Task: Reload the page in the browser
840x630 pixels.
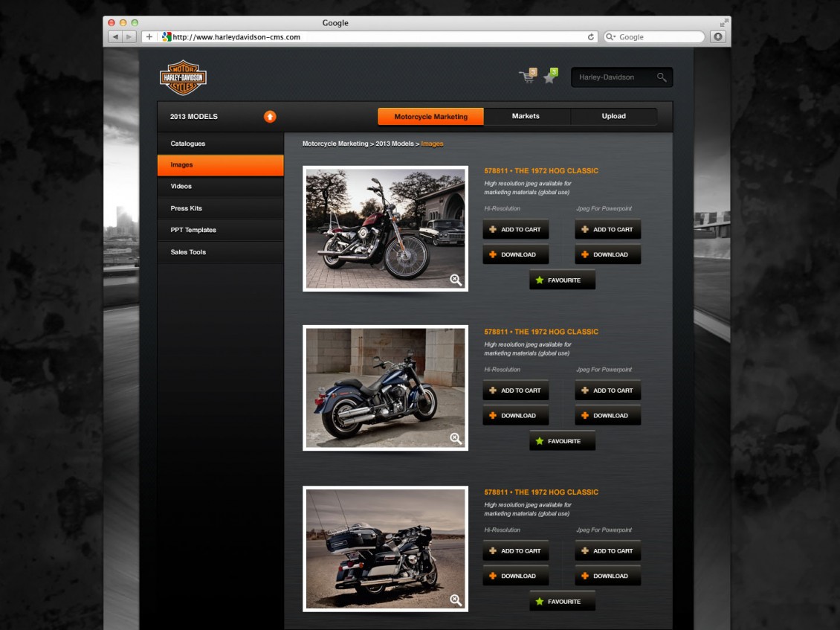Action: click(x=591, y=36)
